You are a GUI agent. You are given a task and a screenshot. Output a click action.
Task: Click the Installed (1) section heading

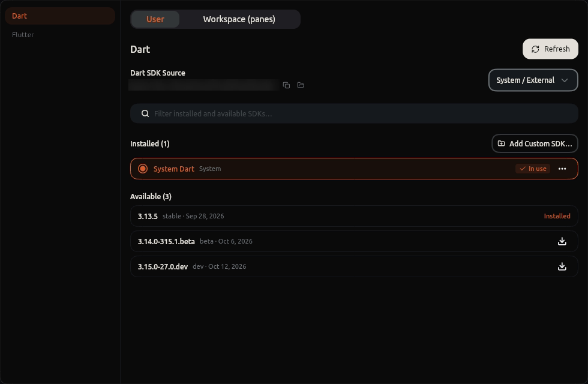click(x=149, y=143)
